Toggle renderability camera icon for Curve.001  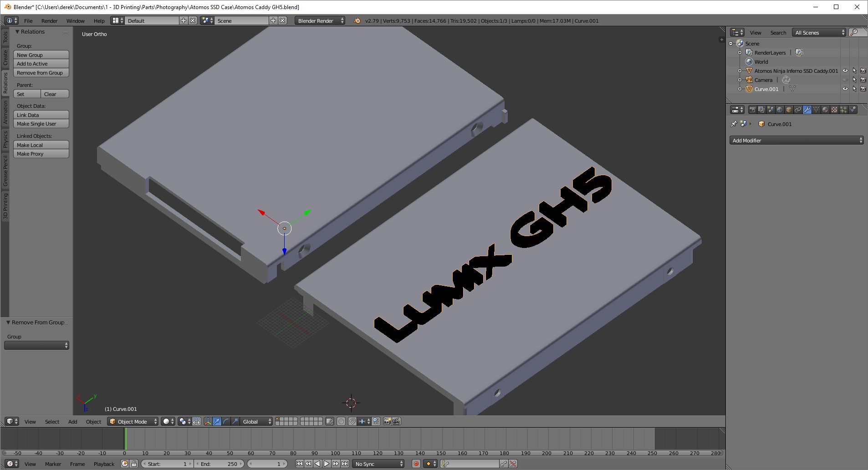[x=863, y=89]
